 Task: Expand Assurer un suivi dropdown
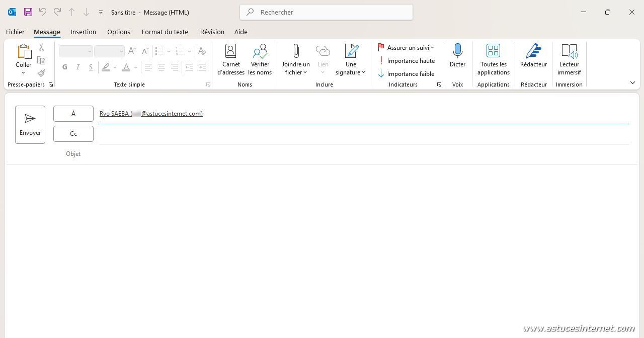point(432,48)
